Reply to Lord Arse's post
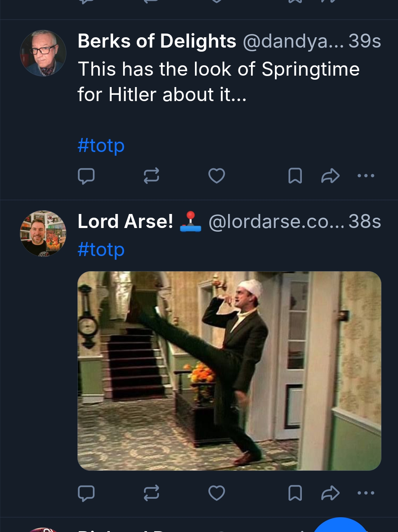398x532 pixels. 86,493
